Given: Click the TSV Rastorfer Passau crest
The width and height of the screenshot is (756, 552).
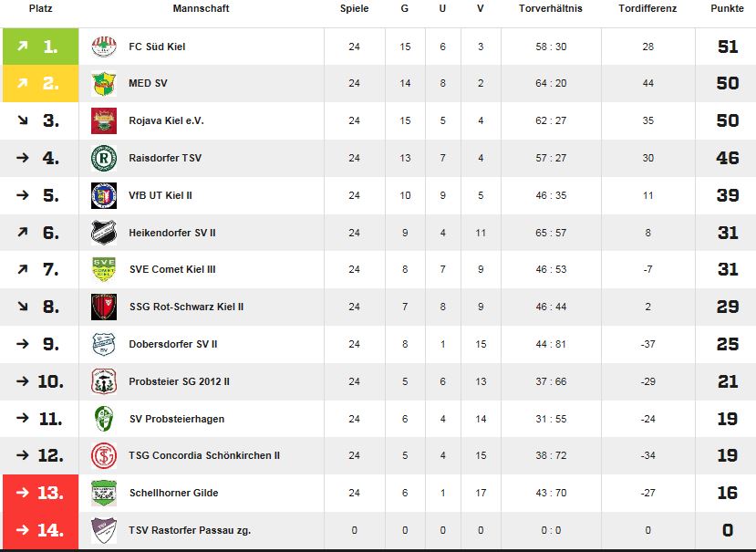Looking at the screenshot, I should tap(104, 530).
